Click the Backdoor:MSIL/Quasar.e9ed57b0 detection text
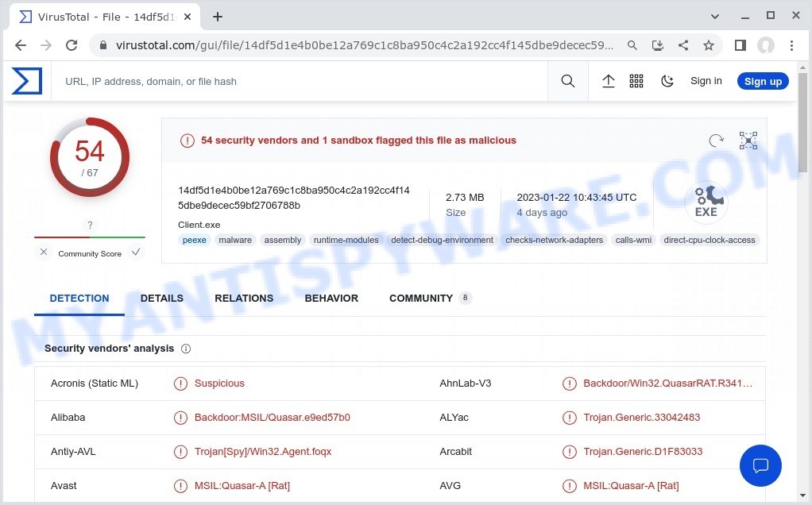 pos(273,418)
